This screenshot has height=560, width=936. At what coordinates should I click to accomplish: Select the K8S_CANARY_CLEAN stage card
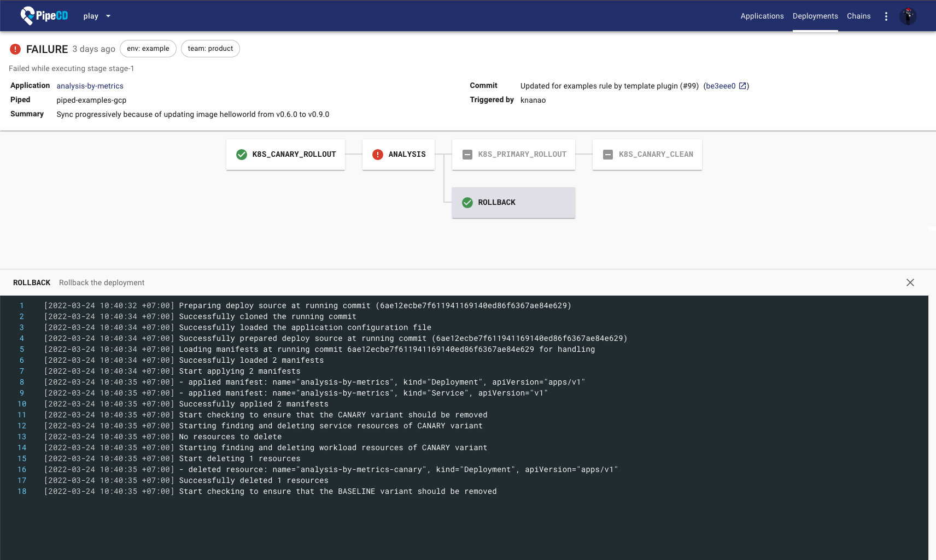click(647, 155)
